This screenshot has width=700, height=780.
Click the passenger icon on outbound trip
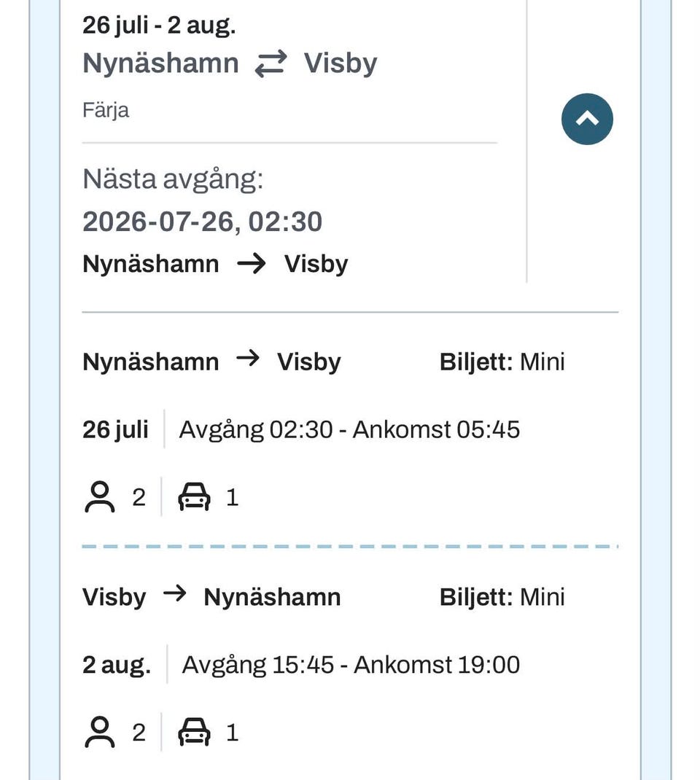pyautogui.click(x=100, y=497)
